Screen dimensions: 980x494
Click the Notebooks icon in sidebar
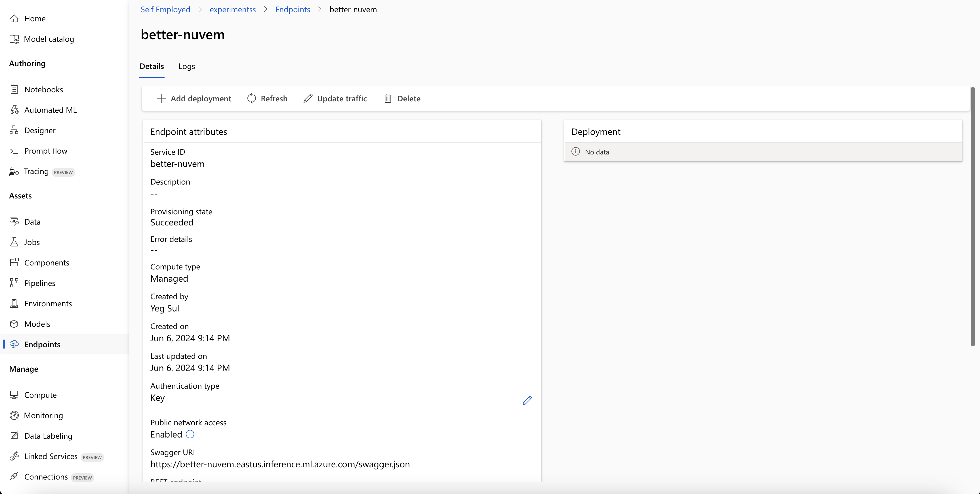[14, 89]
